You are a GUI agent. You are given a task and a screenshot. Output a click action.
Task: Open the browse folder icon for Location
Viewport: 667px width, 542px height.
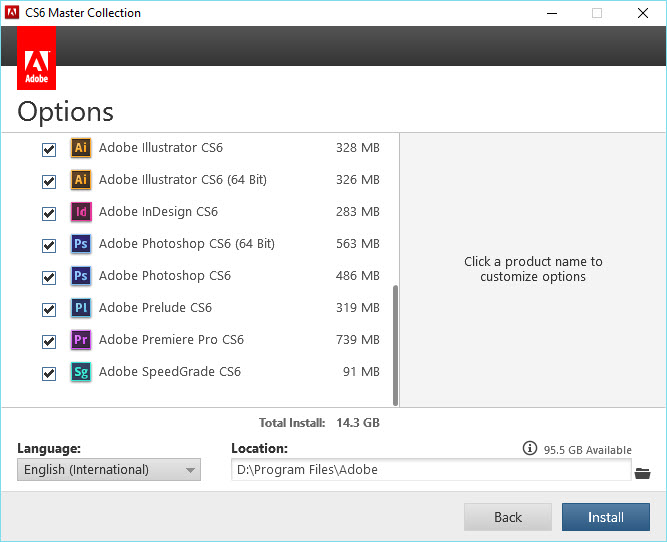tap(642, 473)
